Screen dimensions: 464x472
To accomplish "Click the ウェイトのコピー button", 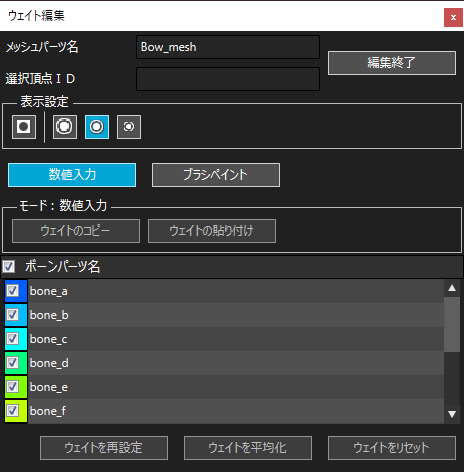I will [76, 231].
